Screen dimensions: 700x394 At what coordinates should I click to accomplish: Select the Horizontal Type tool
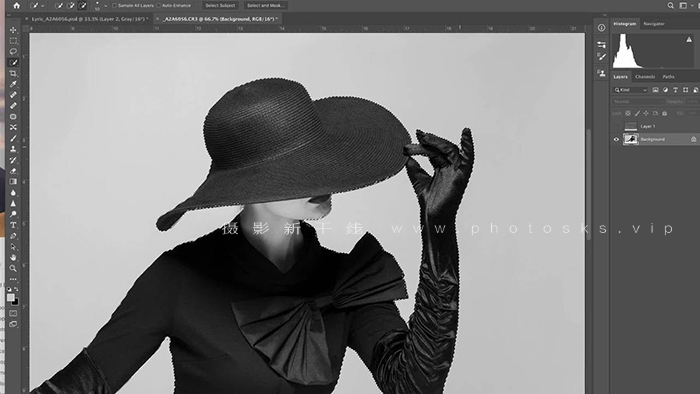(x=13, y=225)
